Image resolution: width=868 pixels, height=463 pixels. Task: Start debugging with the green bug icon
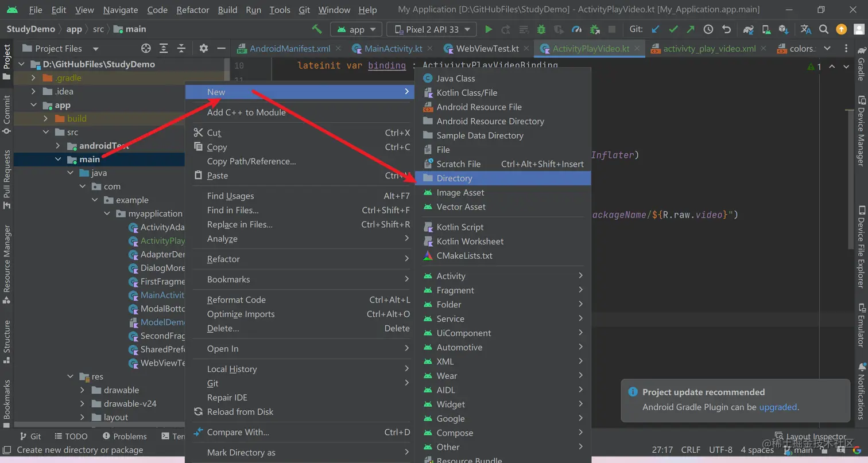click(541, 29)
